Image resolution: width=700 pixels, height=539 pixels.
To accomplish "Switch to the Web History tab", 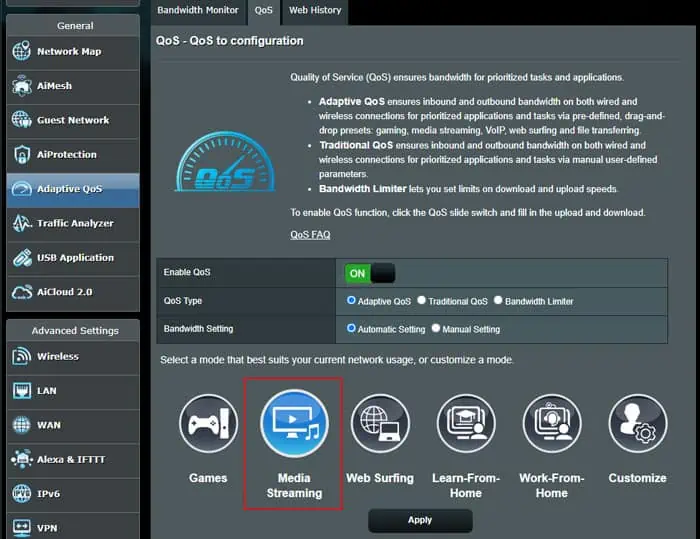I will coord(315,10).
